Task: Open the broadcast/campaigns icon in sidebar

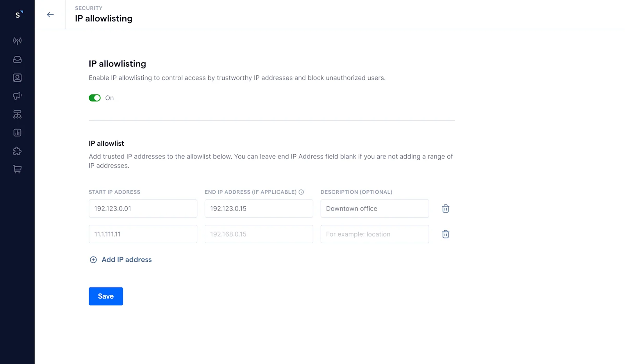Action: (17, 41)
